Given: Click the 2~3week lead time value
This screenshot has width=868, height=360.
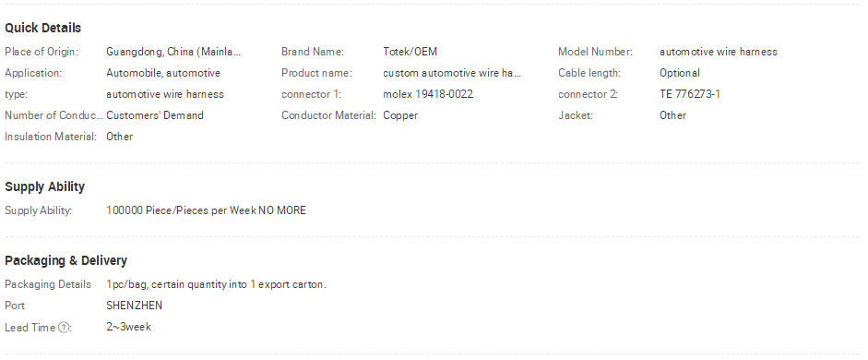Looking at the screenshot, I should [x=128, y=327].
